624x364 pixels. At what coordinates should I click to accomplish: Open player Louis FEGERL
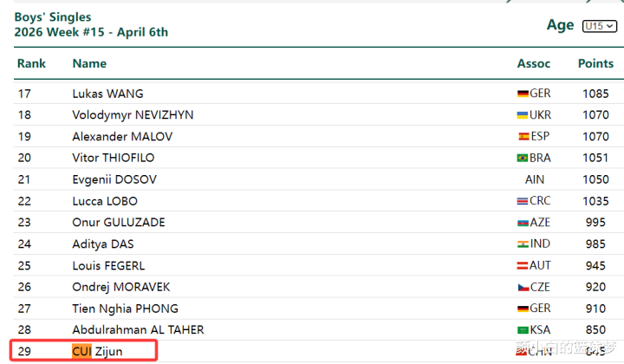(108, 265)
